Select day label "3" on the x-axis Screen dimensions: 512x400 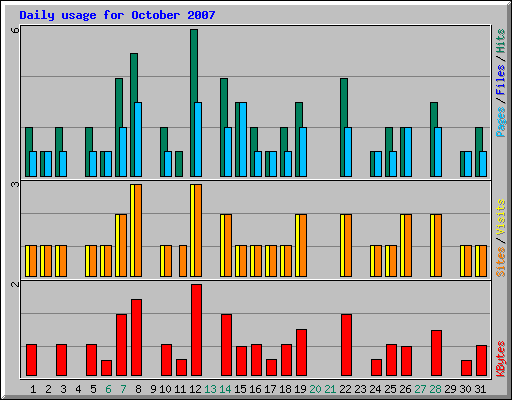pyautogui.click(x=63, y=389)
